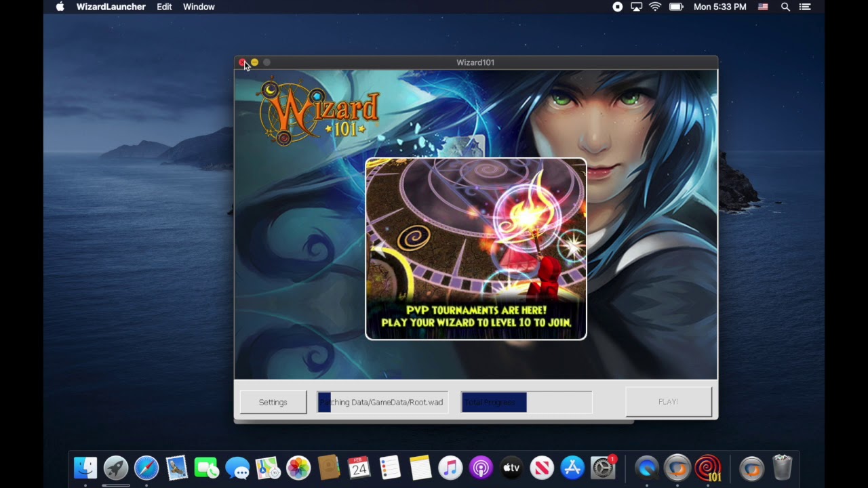The height and width of the screenshot is (488, 868).
Task: Open the WizardLauncher menu
Action: (111, 7)
